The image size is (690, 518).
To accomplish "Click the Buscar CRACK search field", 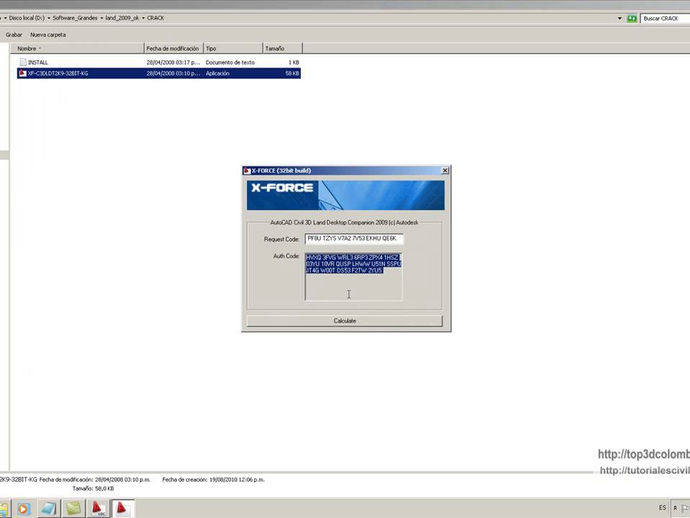I will click(664, 18).
